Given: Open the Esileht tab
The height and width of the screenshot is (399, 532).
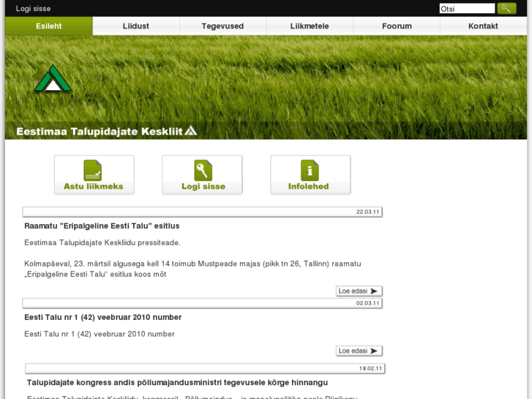Looking at the screenshot, I should click(x=49, y=26).
